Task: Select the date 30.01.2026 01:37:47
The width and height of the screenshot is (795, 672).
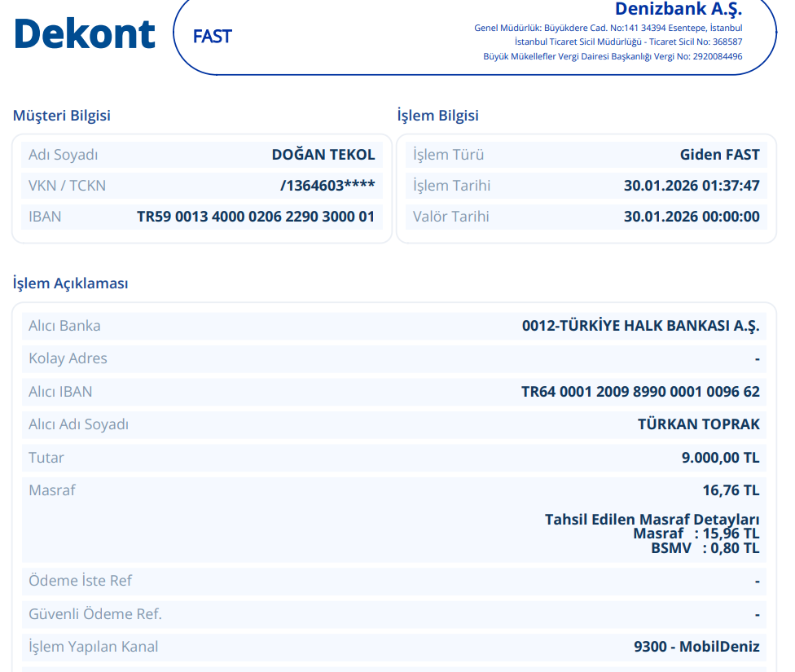Action: pos(692,186)
